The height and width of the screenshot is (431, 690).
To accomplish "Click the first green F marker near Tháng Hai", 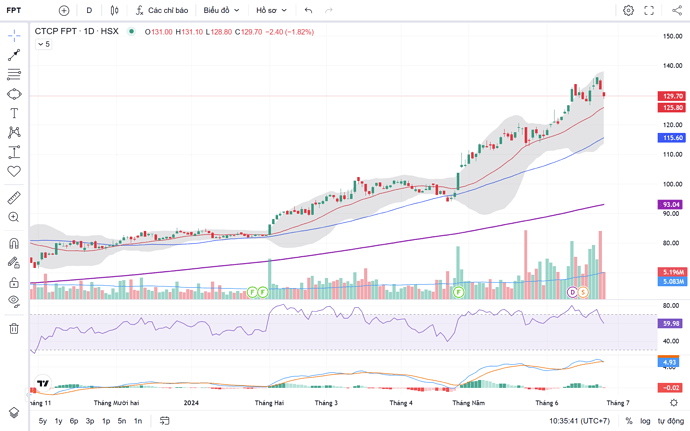I will tap(252, 292).
